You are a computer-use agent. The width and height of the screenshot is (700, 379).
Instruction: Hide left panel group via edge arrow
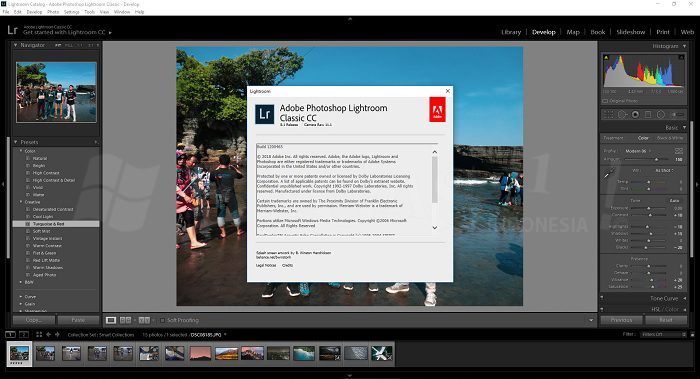tap(3, 184)
